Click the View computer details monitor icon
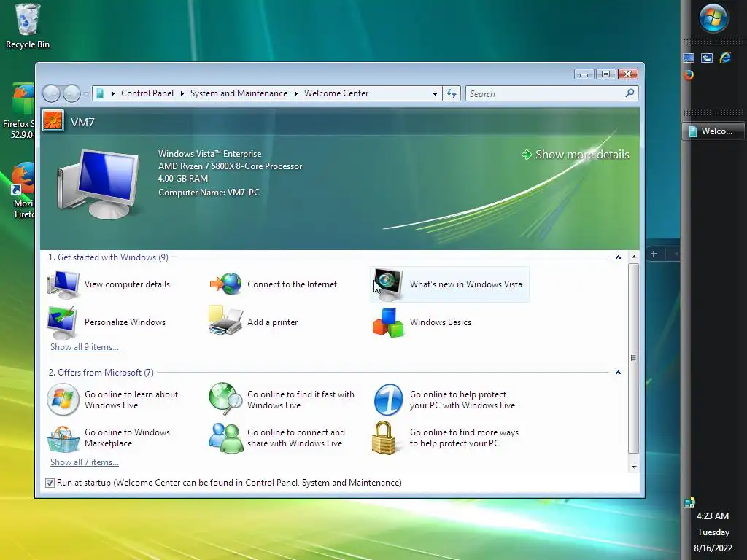This screenshot has height=560, width=747. (x=63, y=284)
